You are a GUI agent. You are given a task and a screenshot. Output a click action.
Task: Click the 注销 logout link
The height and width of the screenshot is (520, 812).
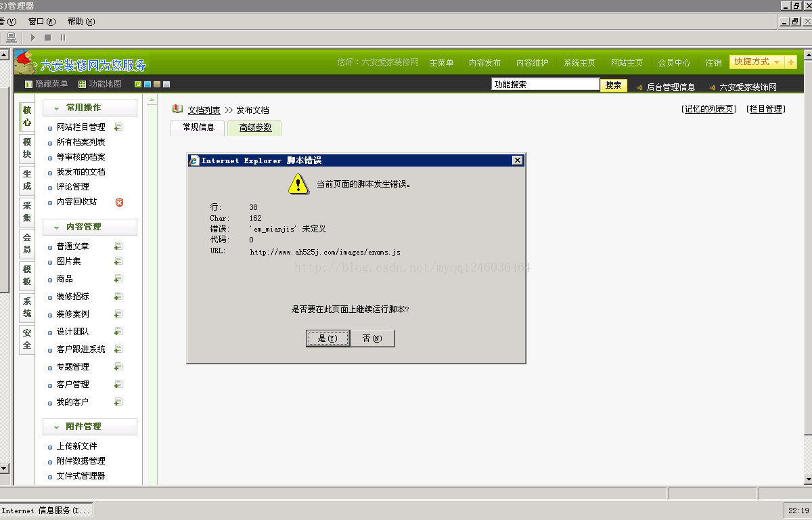pyautogui.click(x=713, y=62)
